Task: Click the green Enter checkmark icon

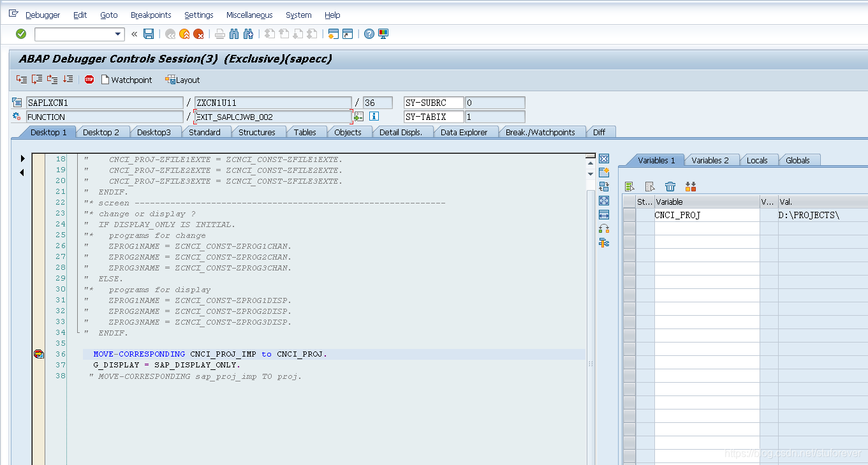Action: pyautogui.click(x=21, y=34)
